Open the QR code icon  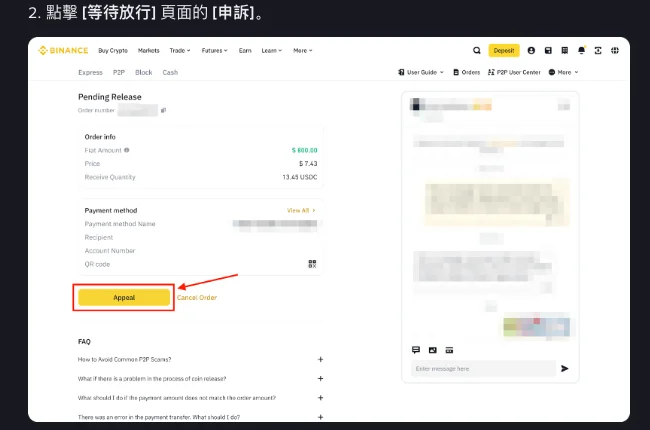point(312,264)
